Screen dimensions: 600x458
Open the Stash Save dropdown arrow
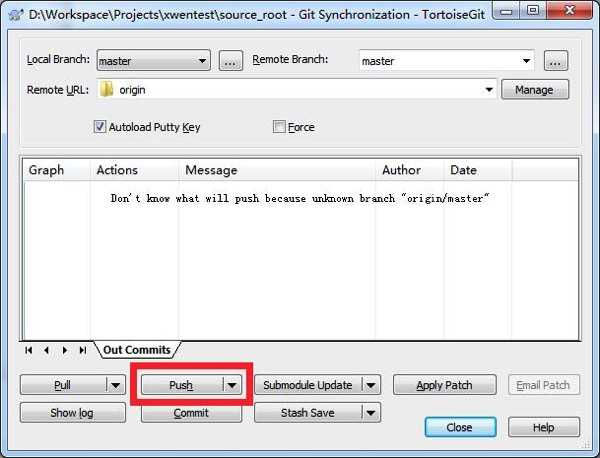pyautogui.click(x=371, y=413)
